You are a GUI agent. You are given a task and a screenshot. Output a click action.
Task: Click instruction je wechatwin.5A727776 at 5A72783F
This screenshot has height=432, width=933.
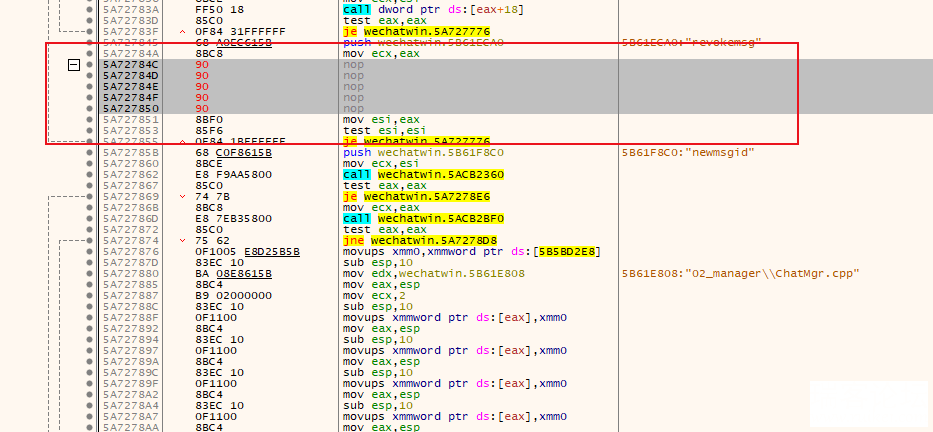coord(417,32)
